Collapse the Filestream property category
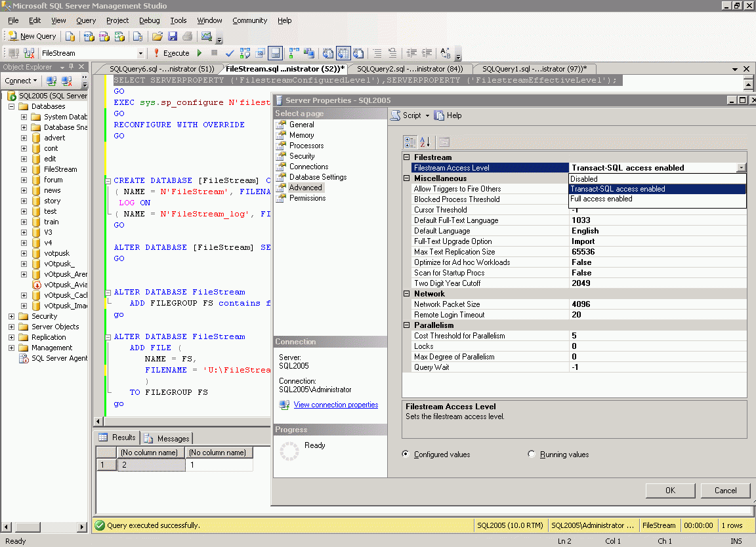 click(407, 157)
